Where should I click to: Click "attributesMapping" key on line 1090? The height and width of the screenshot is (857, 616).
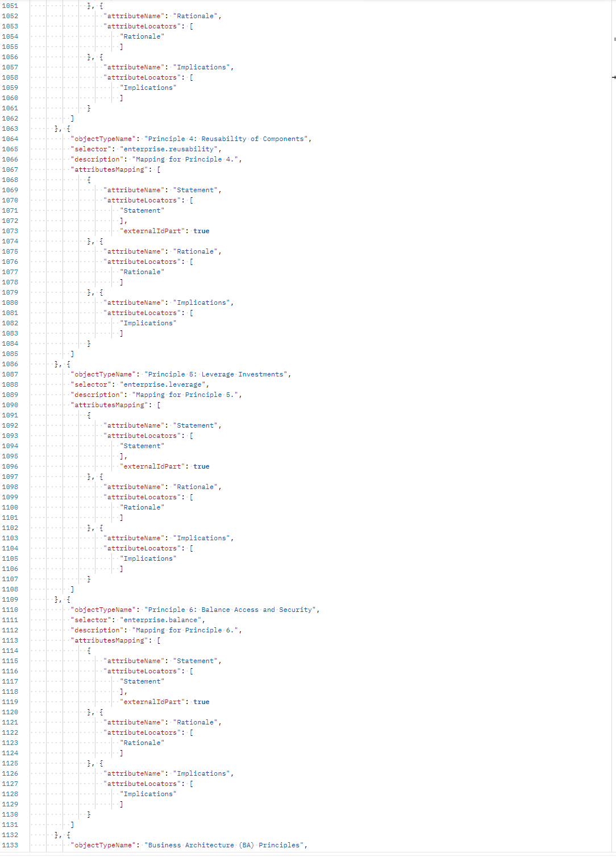[x=109, y=405]
